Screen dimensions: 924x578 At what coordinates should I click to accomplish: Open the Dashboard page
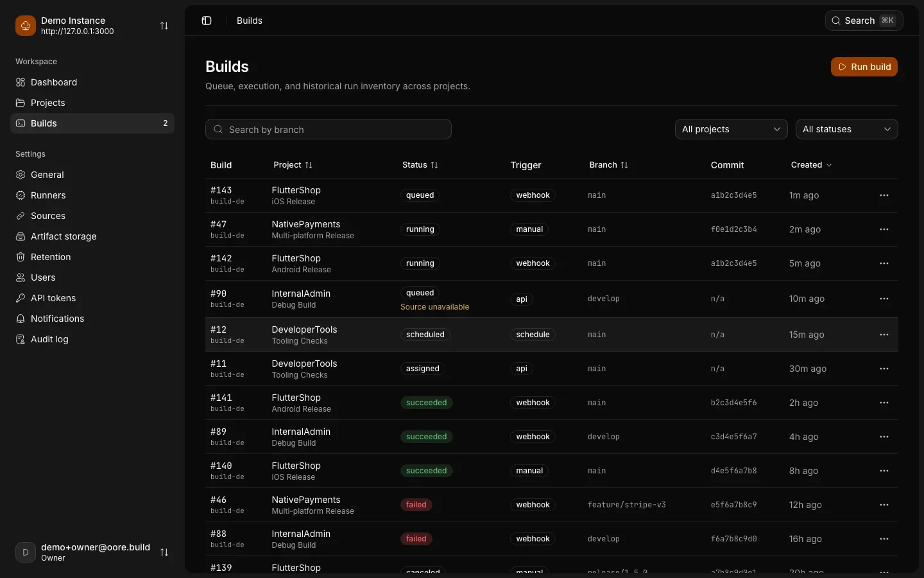tap(92, 82)
